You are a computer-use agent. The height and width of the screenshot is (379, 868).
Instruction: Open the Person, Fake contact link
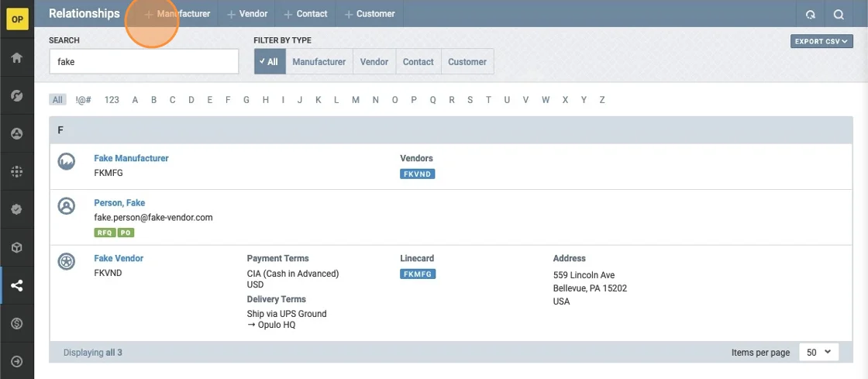119,203
